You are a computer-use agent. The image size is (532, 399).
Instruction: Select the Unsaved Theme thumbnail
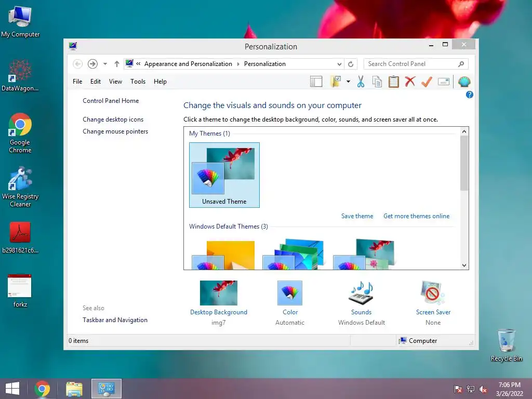[224, 175]
